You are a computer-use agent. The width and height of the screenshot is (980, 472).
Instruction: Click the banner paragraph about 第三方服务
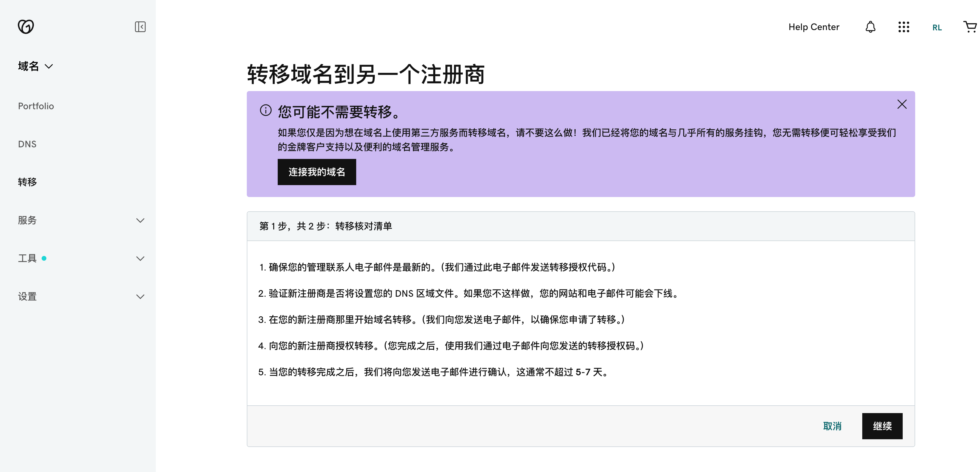[587, 140]
